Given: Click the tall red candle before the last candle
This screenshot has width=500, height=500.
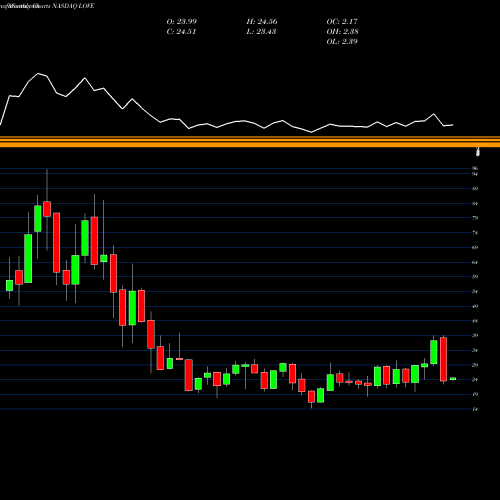Looking at the screenshot, I should click(443, 359).
